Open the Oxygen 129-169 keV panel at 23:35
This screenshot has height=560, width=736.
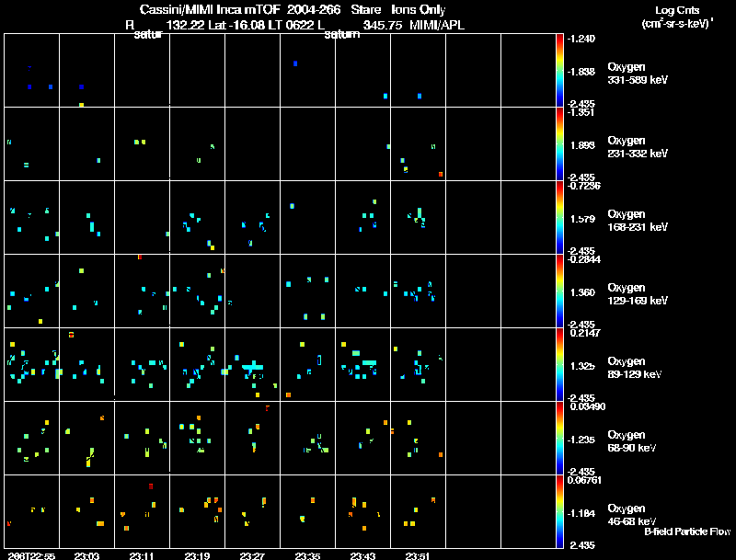click(307, 291)
